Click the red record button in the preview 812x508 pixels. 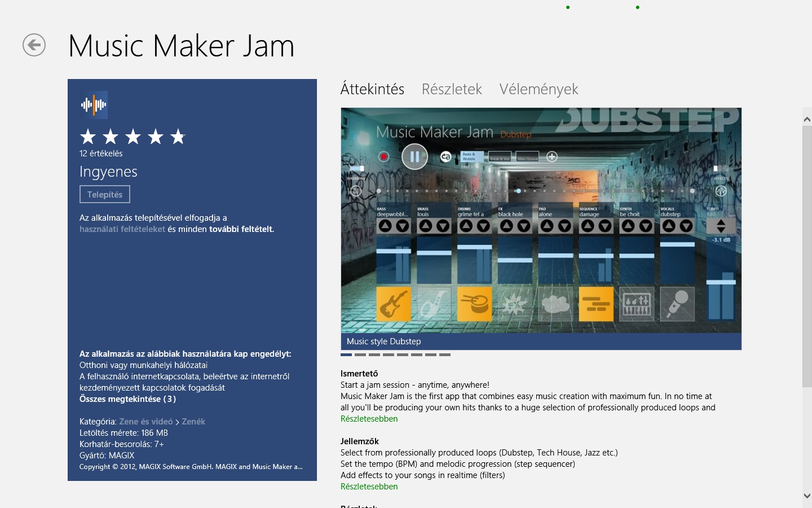[384, 157]
